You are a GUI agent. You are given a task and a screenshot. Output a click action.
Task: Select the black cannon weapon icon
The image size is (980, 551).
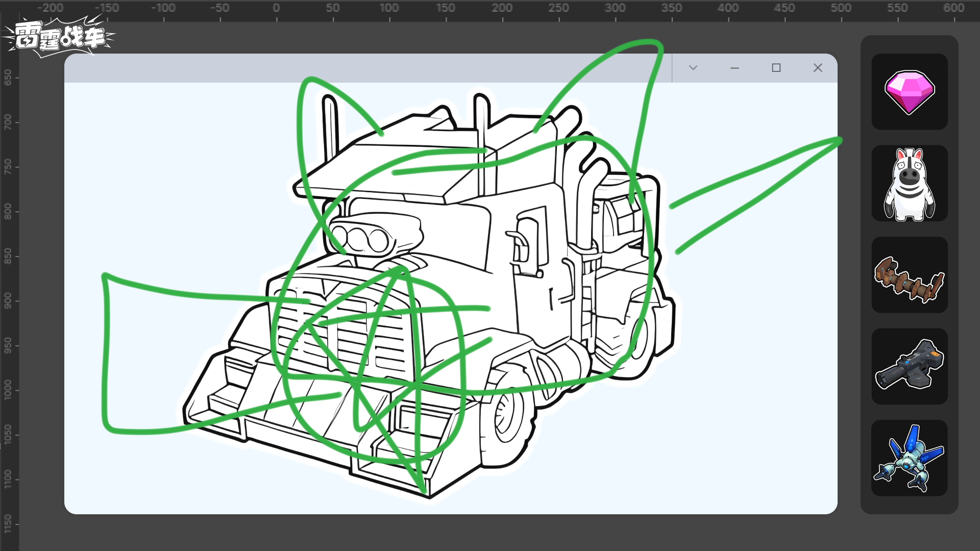909,367
